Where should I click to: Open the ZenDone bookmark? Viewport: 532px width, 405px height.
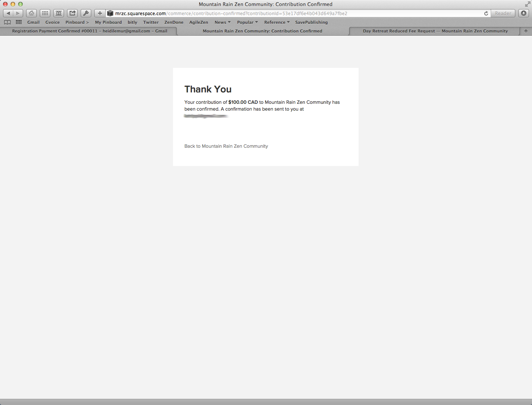click(x=174, y=22)
